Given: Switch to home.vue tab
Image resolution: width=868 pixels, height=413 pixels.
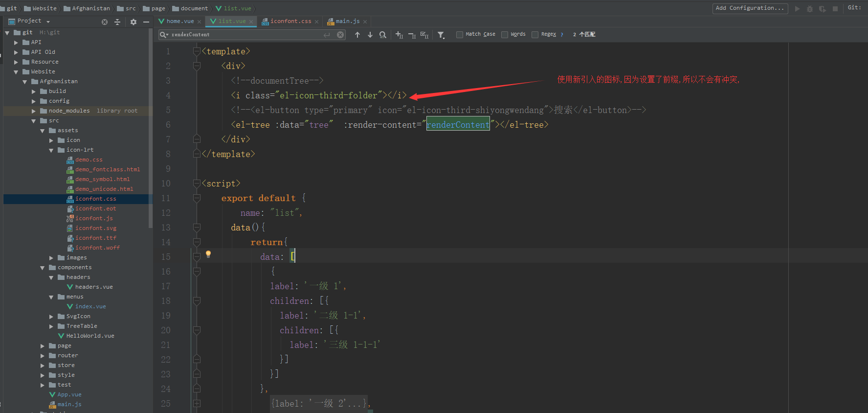Looking at the screenshot, I should (x=180, y=22).
